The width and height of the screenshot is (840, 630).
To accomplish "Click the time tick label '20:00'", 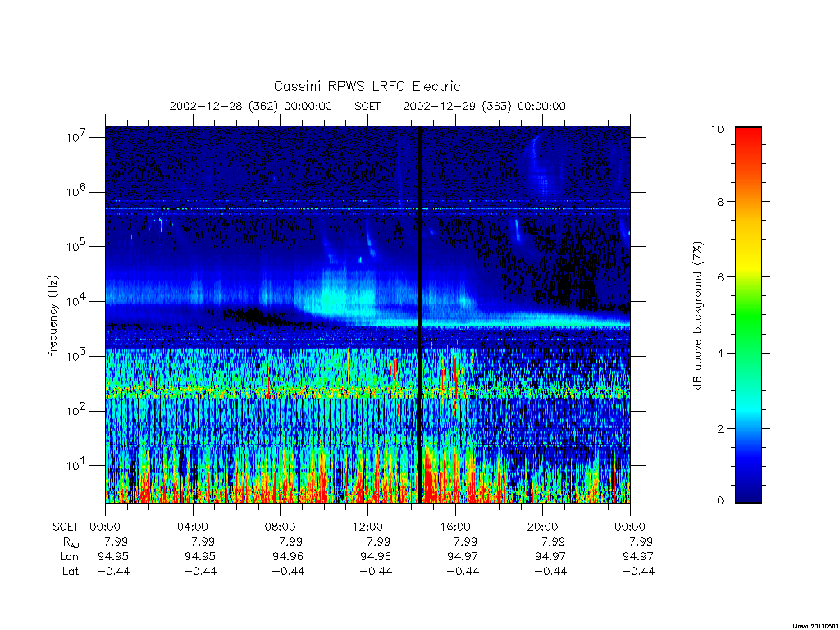I will 543,527.
